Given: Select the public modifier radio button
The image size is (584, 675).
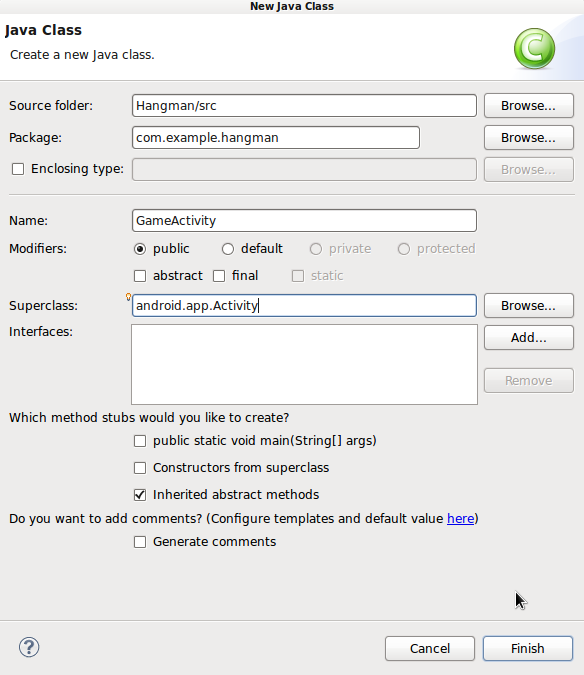Looking at the screenshot, I should point(140,249).
